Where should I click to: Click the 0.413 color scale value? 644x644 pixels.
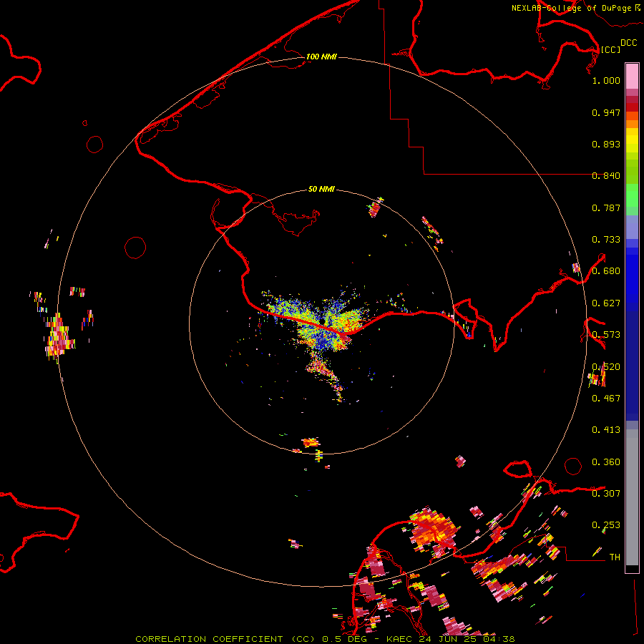click(x=606, y=430)
